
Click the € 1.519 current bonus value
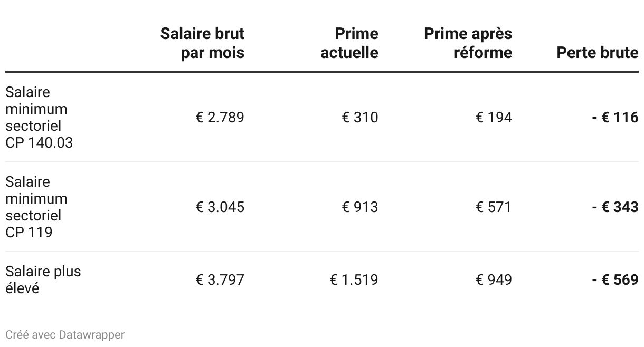click(354, 279)
